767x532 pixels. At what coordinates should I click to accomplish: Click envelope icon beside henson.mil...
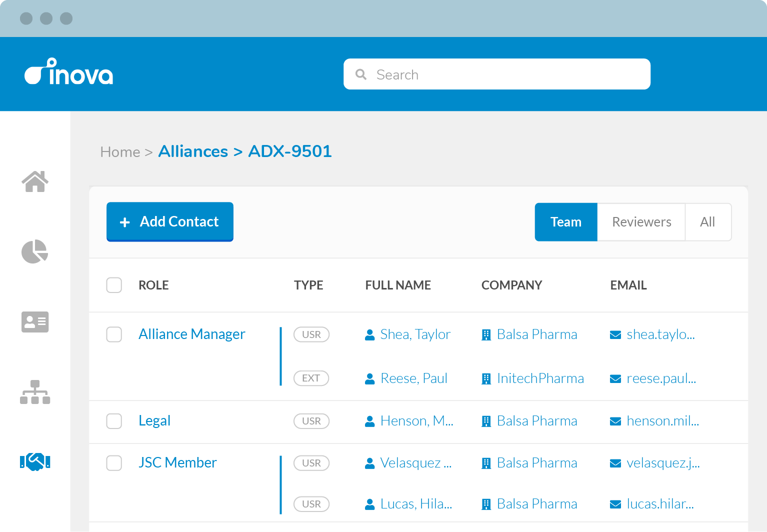pos(615,421)
